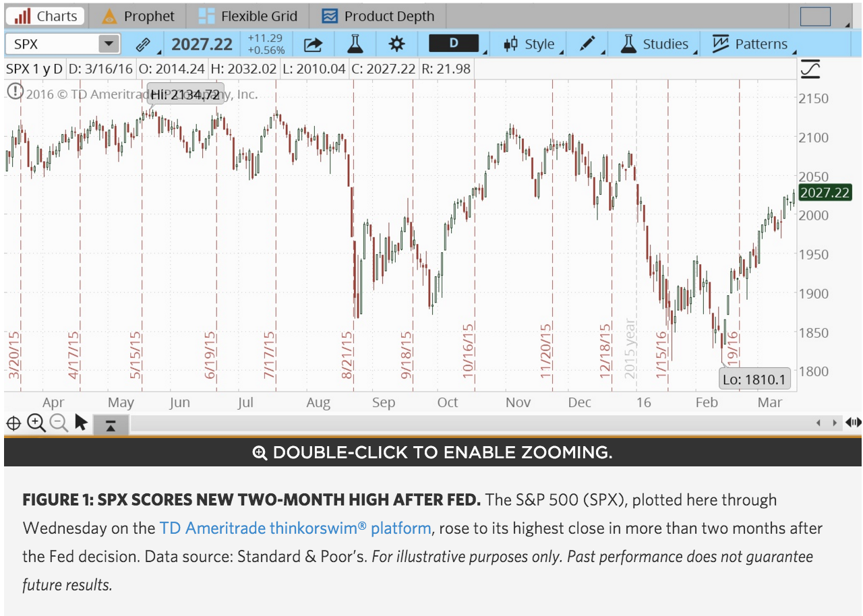Click the green 2027.22 price label on axis
The height and width of the screenshot is (616, 863).
[825, 193]
